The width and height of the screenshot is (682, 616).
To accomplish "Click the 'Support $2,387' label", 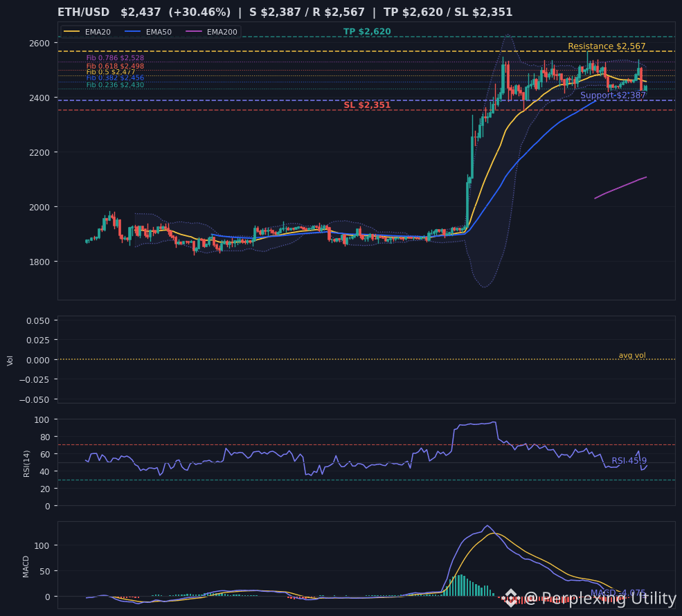I will [x=613, y=96].
